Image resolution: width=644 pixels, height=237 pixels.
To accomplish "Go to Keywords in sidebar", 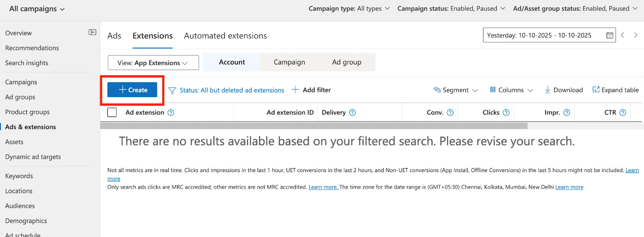I will [x=19, y=176].
